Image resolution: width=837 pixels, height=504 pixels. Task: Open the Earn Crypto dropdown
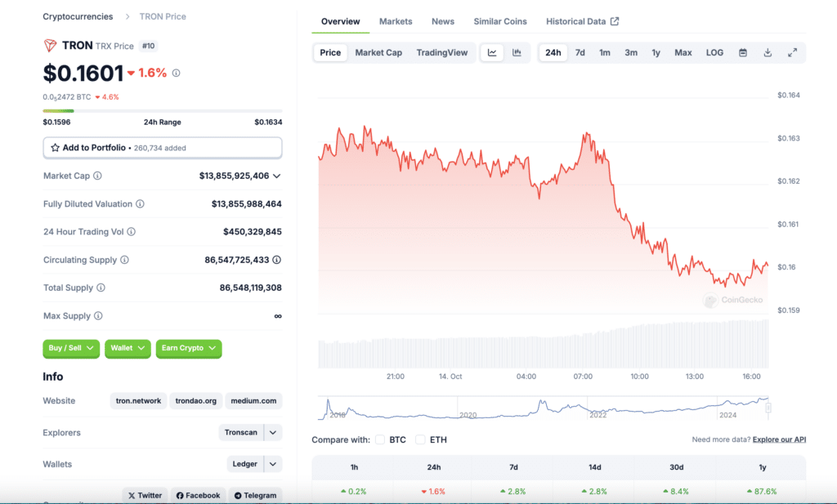189,348
